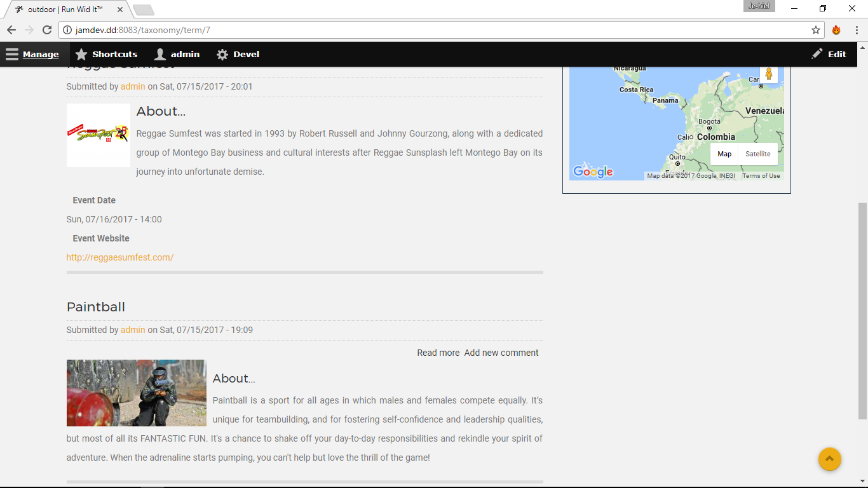Viewport: 868px width, 488px height.
Task: Click the Edit pencil toolbar button
Action: (x=829, y=54)
